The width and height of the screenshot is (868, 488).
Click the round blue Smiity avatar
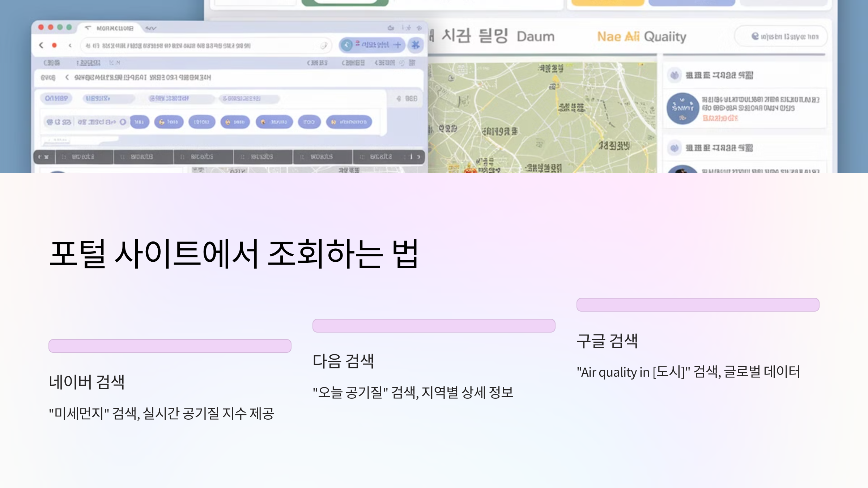tap(682, 108)
